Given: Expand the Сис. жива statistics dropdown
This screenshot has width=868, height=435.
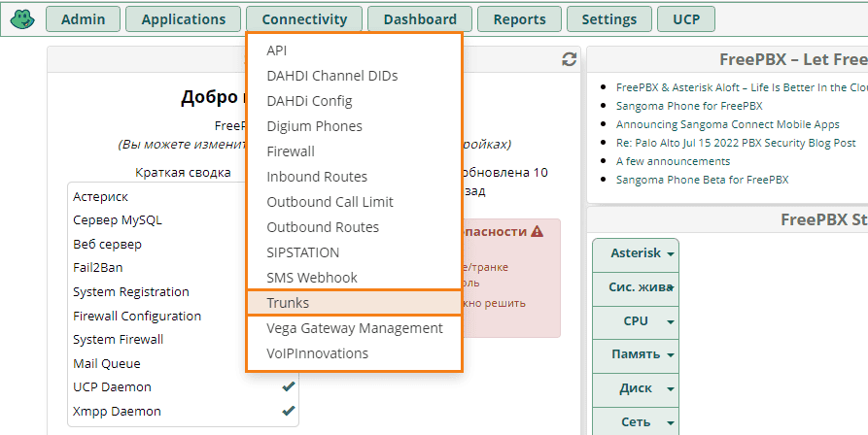Looking at the screenshot, I should [636, 288].
